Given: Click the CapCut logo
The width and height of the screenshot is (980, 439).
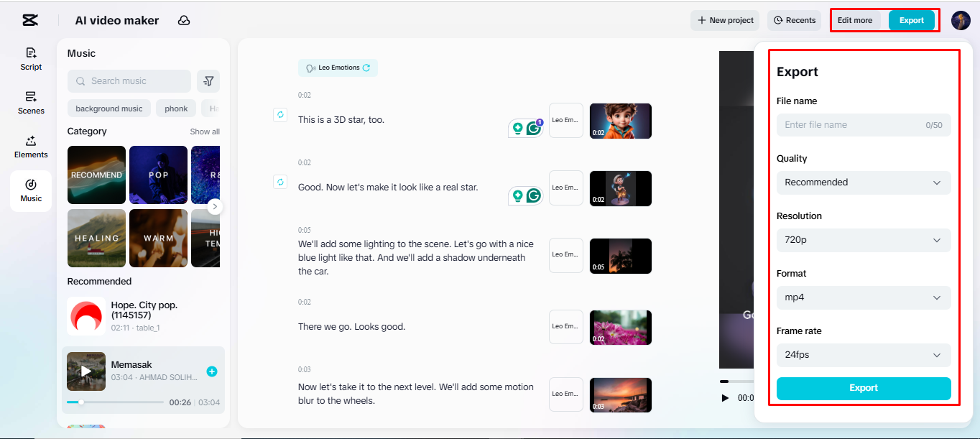Looking at the screenshot, I should pyautogui.click(x=29, y=19).
